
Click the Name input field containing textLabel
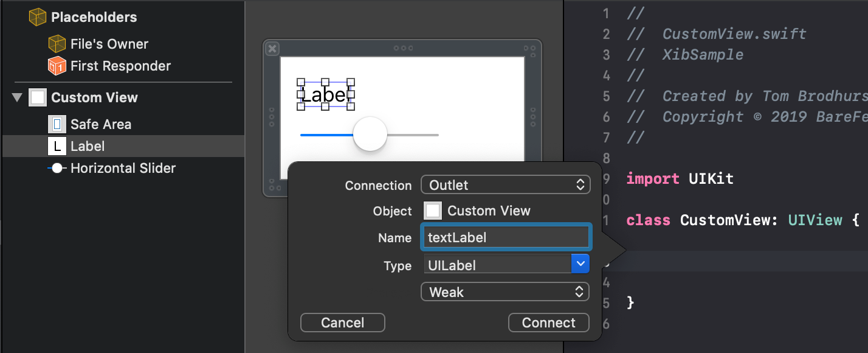coord(506,237)
